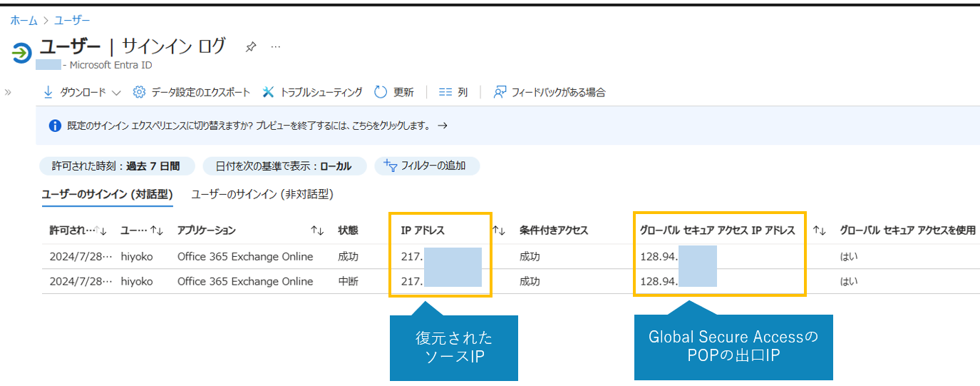
Task: Open the ユーザー breadcrumb link
Action: [73, 20]
